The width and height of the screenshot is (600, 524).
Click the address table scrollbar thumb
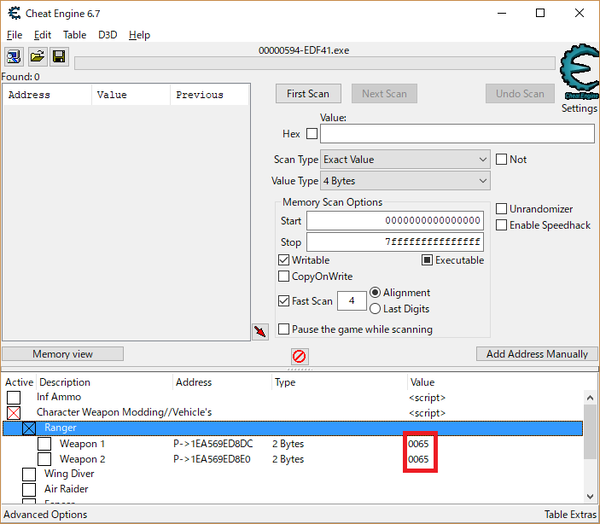pos(590,431)
